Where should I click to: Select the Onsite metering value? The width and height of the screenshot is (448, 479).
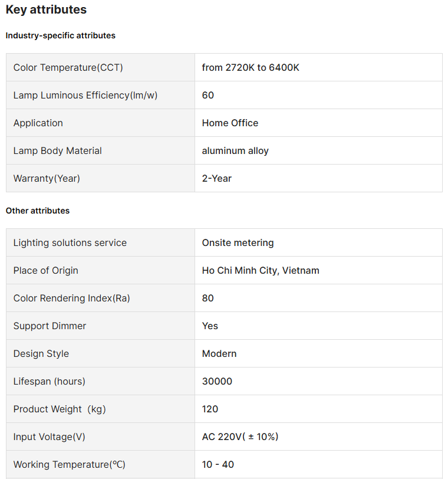(x=238, y=242)
